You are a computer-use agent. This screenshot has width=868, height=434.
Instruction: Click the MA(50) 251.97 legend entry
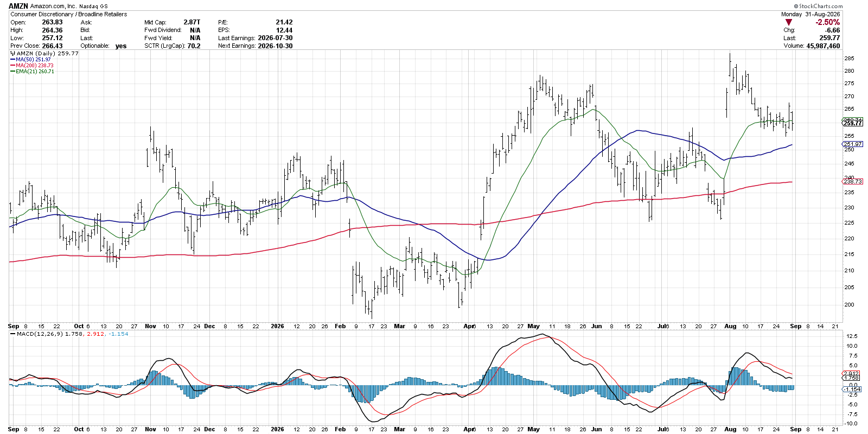pyautogui.click(x=33, y=60)
